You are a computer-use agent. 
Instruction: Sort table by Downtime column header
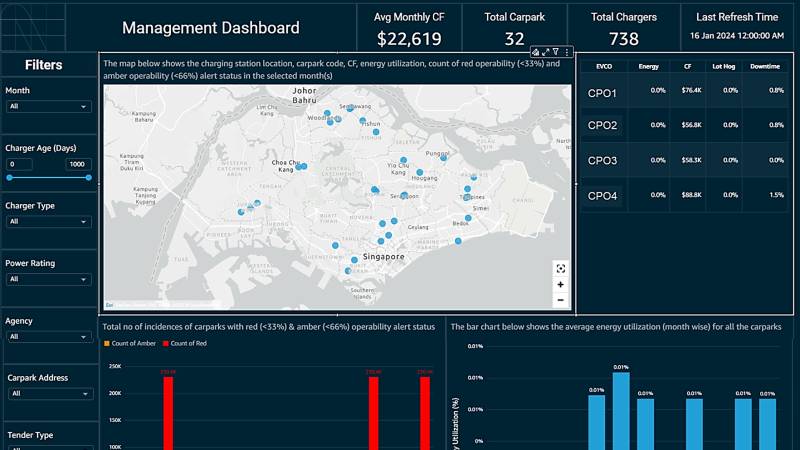(x=769, y=66)
